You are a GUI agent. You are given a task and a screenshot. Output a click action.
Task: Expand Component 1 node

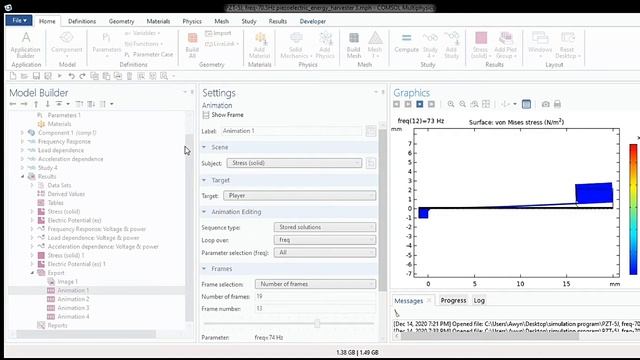click(22, 133)
